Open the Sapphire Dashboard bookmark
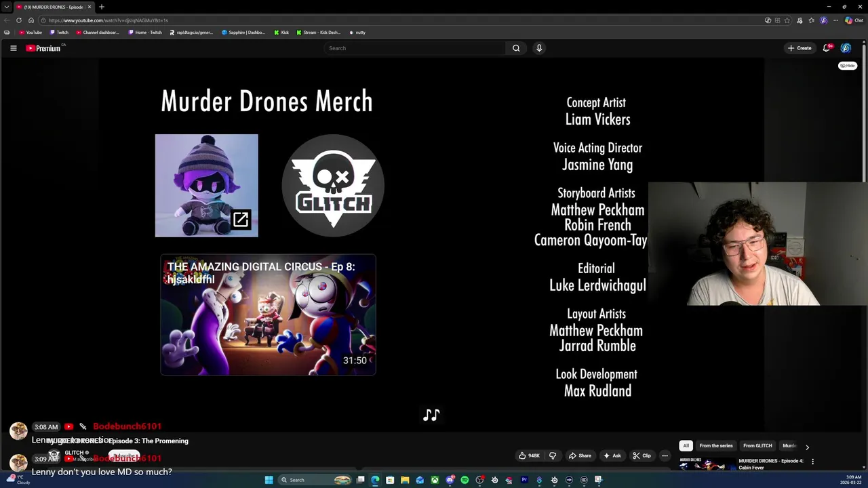The height and width of the screenshot is (488, 868). tap(243, 33)
